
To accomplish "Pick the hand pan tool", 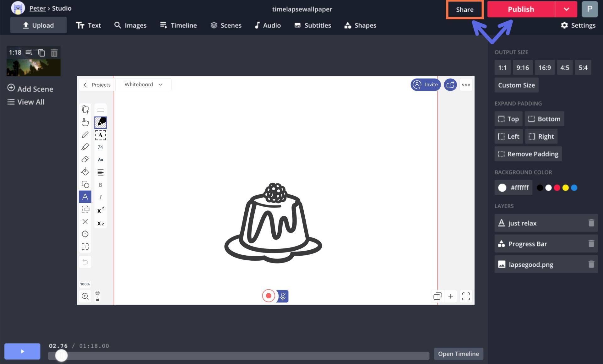I will pos(85,122).
